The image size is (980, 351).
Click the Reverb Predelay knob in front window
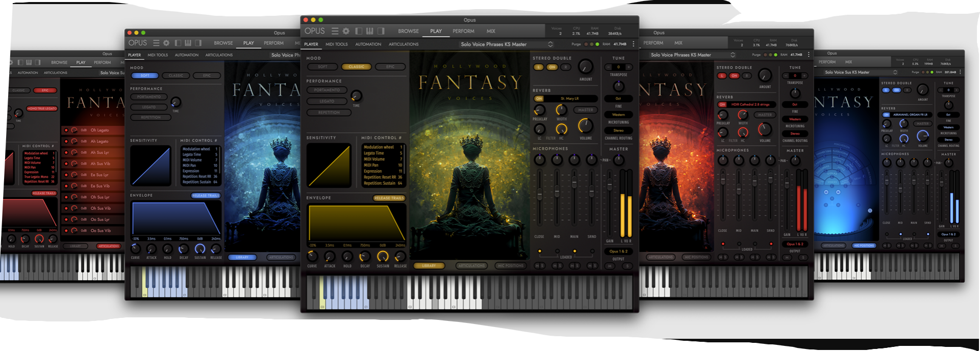click(x=539, y=110)
